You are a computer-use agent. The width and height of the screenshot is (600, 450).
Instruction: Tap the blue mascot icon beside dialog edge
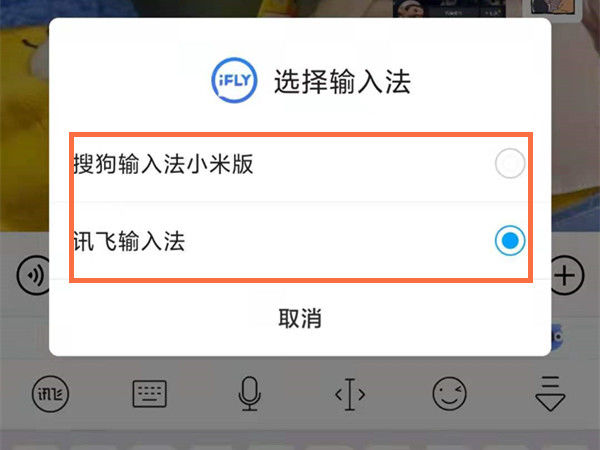click(x=557, y=337)
